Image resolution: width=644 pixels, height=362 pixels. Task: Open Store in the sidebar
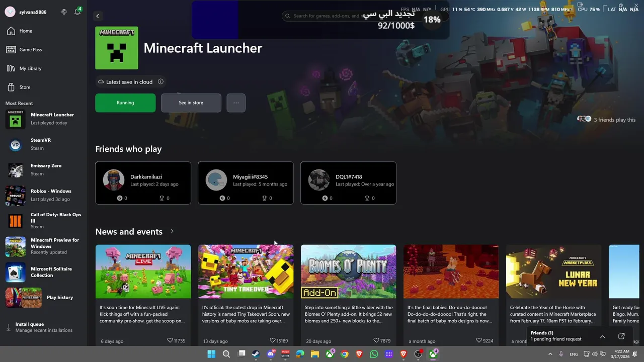[x=43, y=87]
